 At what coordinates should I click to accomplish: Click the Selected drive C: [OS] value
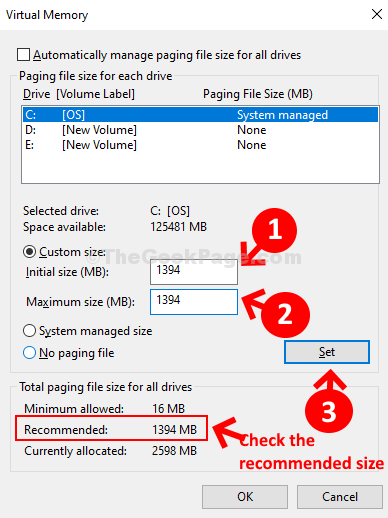tap(170, 211)
